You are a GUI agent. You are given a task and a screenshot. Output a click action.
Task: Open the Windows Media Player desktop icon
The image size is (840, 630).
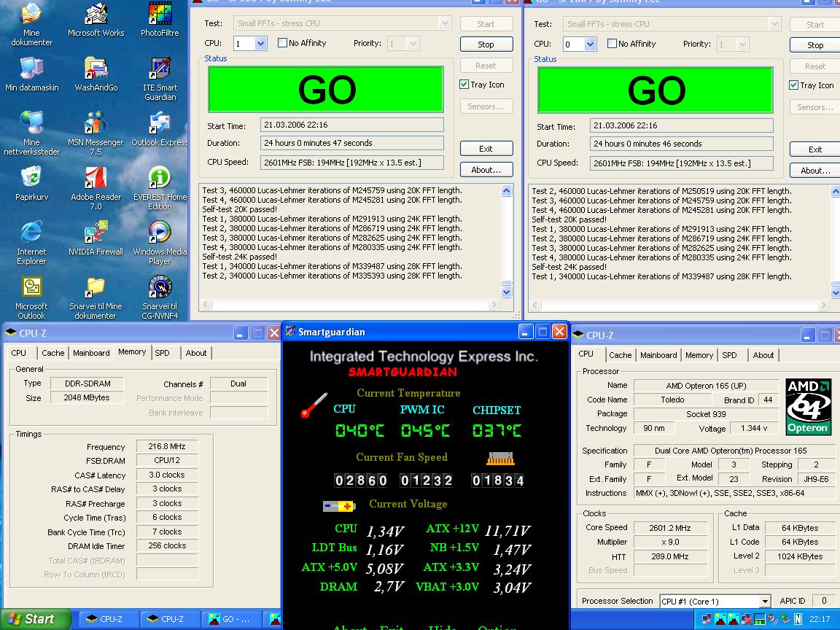(160, 243)
